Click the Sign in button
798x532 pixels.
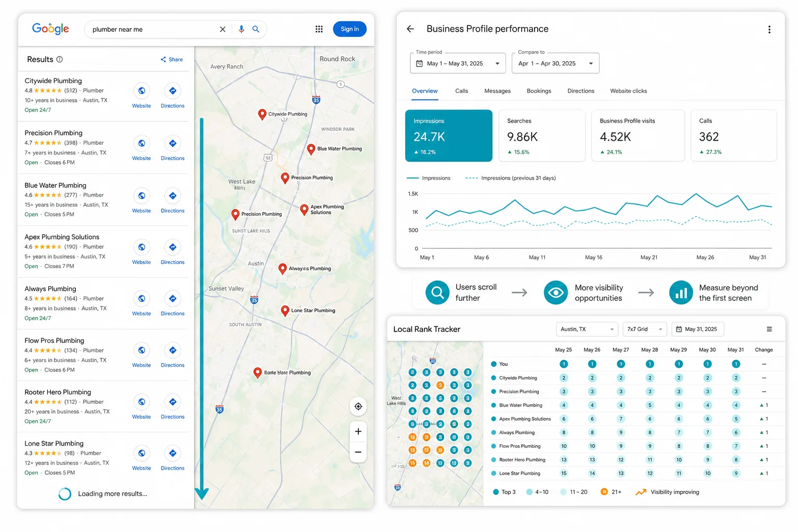tap(350, 29)
